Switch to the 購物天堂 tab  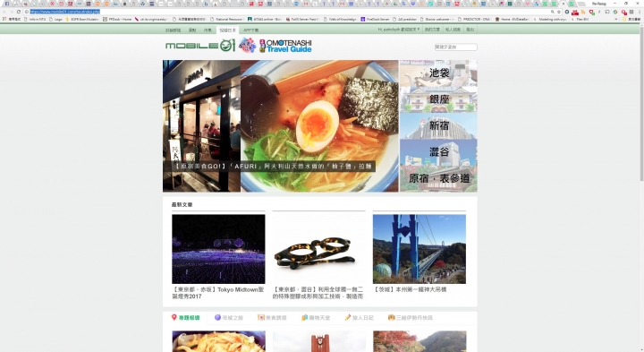pyautogui.click(x=316, y=317)
